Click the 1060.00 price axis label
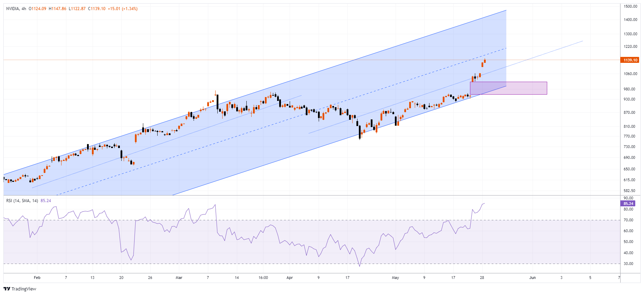The width and height of the screenshot is (644, 295). click(x=630, y=74)
